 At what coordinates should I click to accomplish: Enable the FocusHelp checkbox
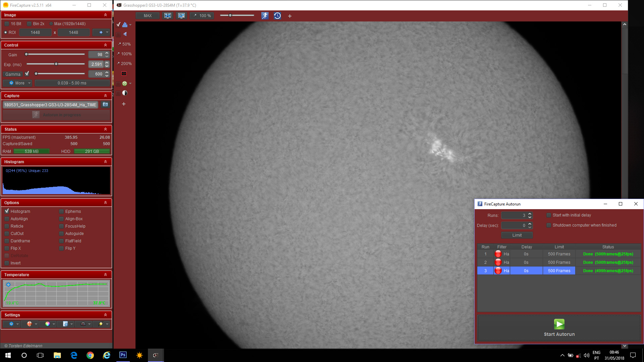[61, 226]
